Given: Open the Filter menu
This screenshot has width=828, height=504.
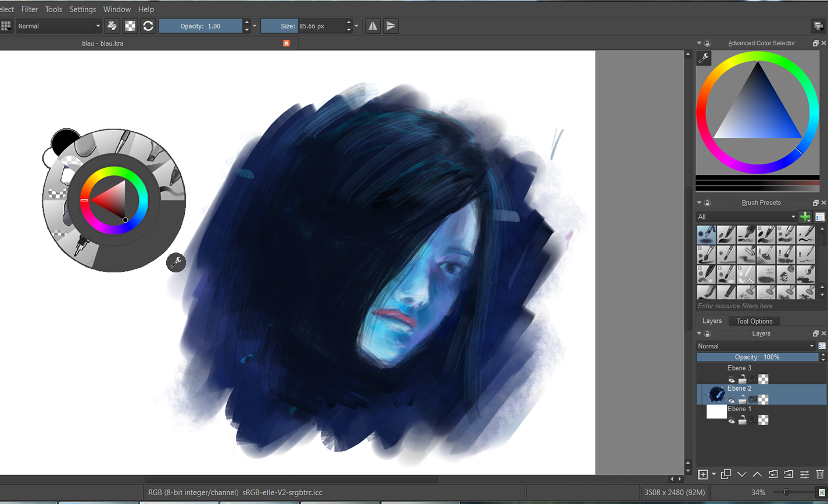Looking at the screenshot, I should coord(29,9).
